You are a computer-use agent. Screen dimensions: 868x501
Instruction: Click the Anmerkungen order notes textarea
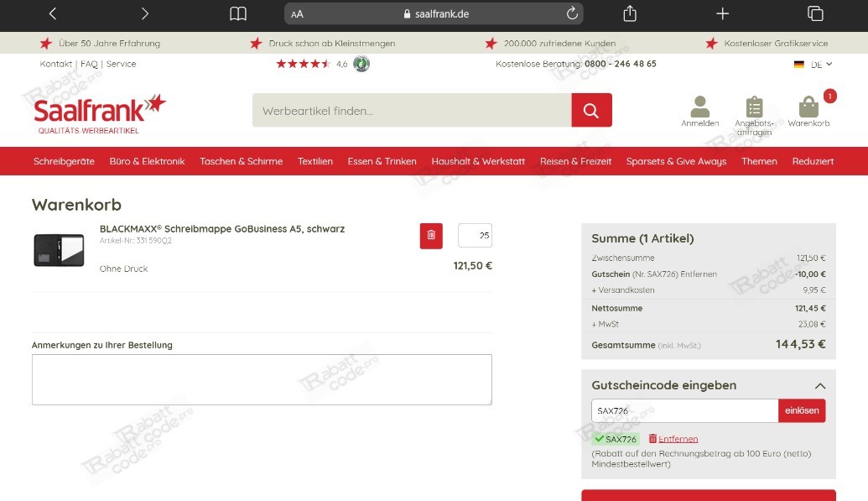pyautogui.click(x=262, y=379)
